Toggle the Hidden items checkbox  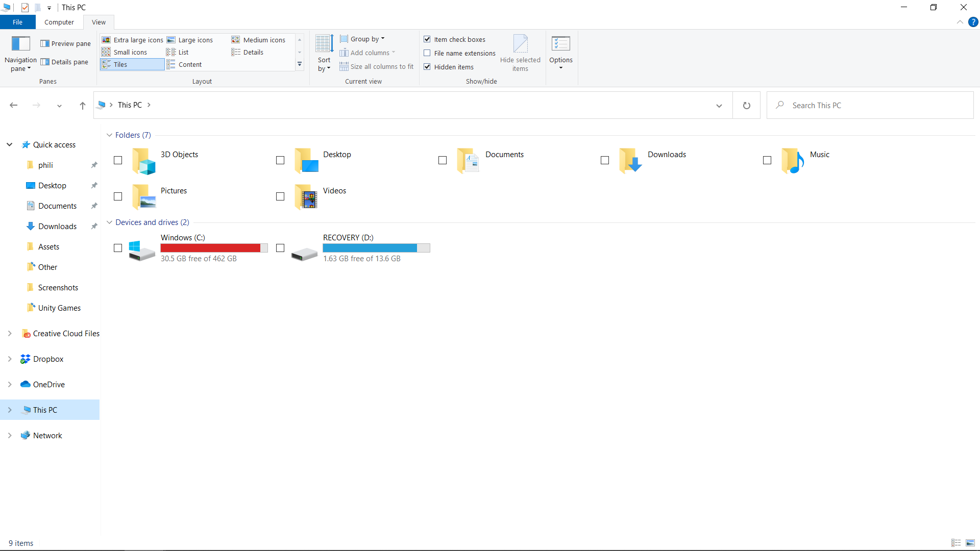pyautogui.click(x=427, y=67)
